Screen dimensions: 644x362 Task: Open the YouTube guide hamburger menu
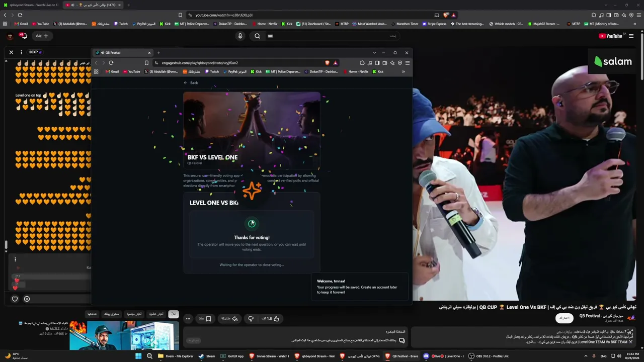(x=631, y=36)
